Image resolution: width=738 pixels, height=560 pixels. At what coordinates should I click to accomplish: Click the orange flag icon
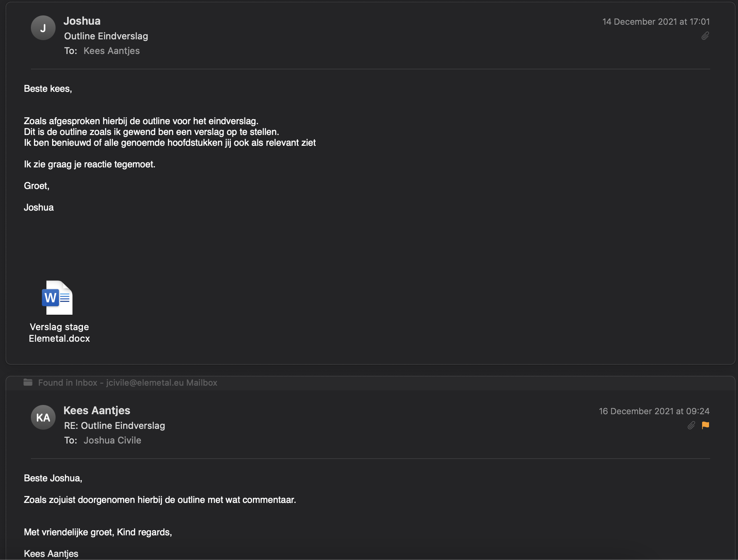pos(706,425)
